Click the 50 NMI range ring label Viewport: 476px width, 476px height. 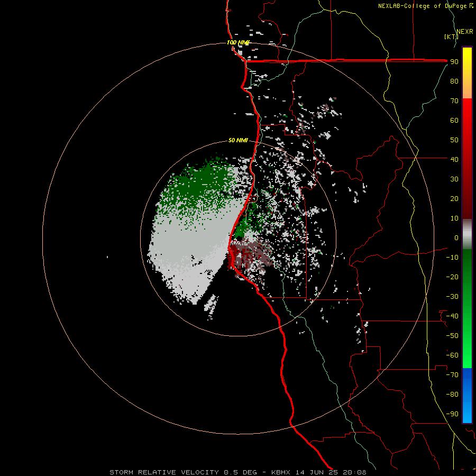tap(238, 140)
